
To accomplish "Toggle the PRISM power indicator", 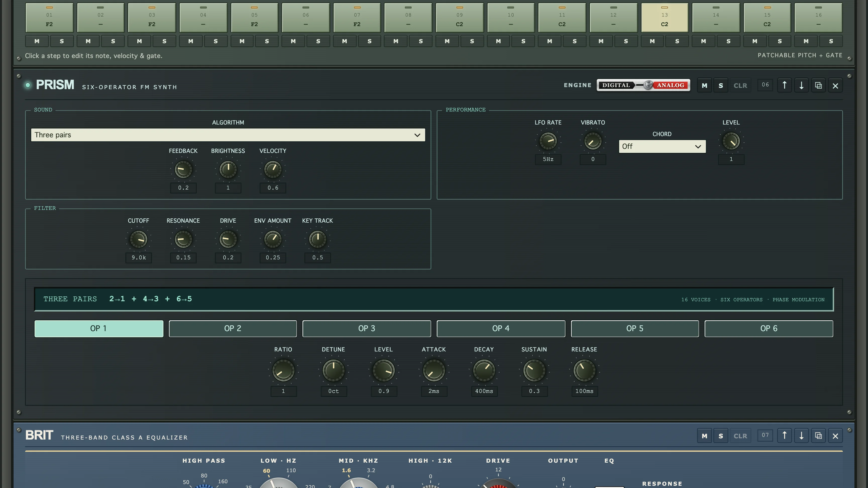I will click(28, 85).
